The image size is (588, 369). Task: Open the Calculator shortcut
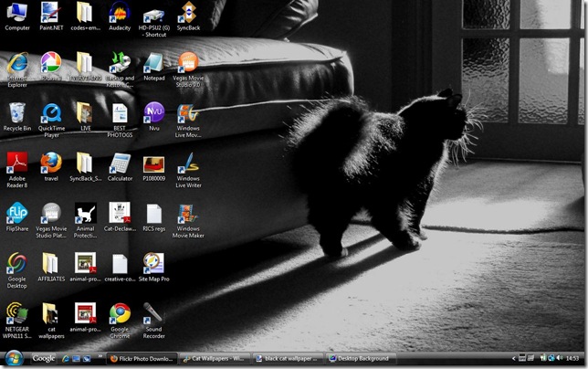(120, 163)
